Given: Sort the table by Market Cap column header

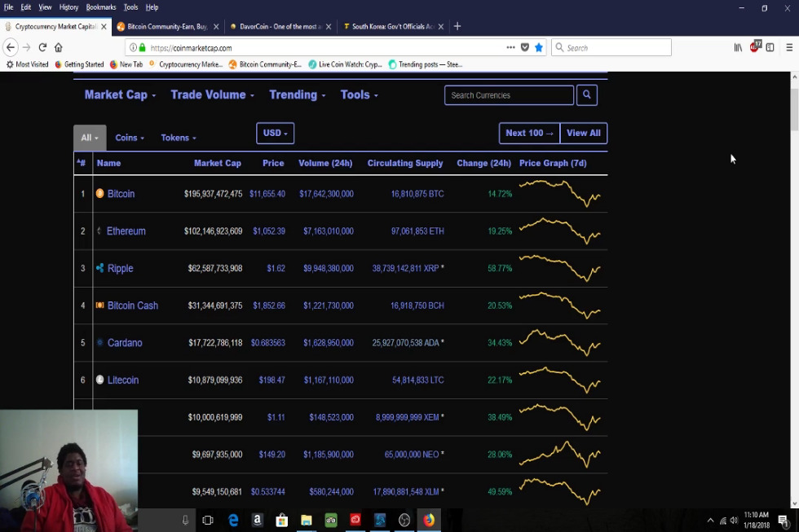Looking at the screenshot, I should pyautogui.click(x=217, y=163).
